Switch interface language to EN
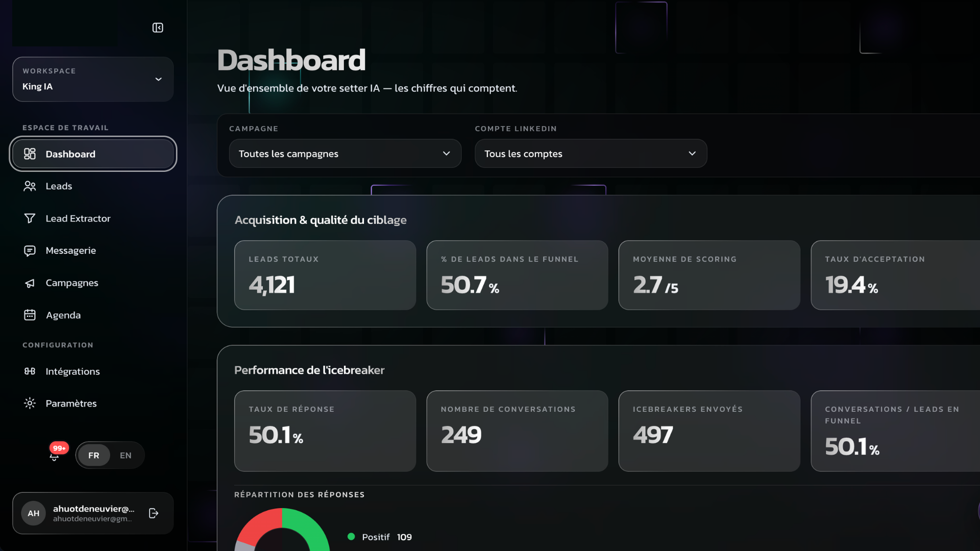 point(126,455)
